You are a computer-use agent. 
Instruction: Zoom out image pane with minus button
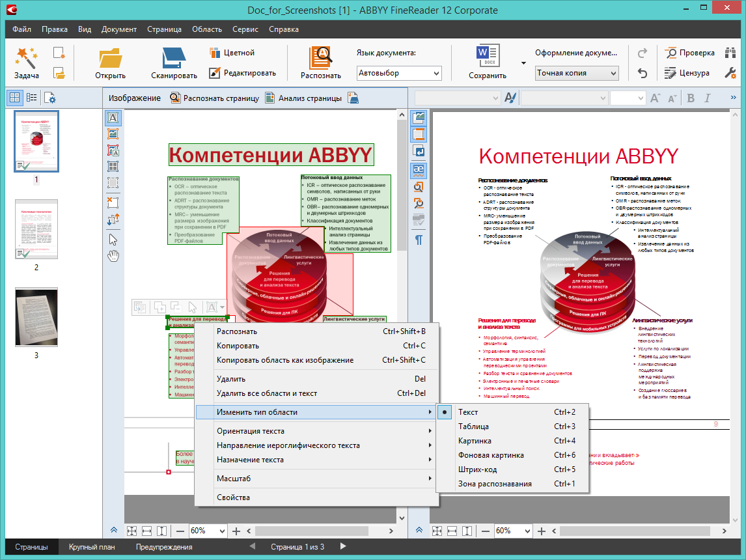click(180, 531)
